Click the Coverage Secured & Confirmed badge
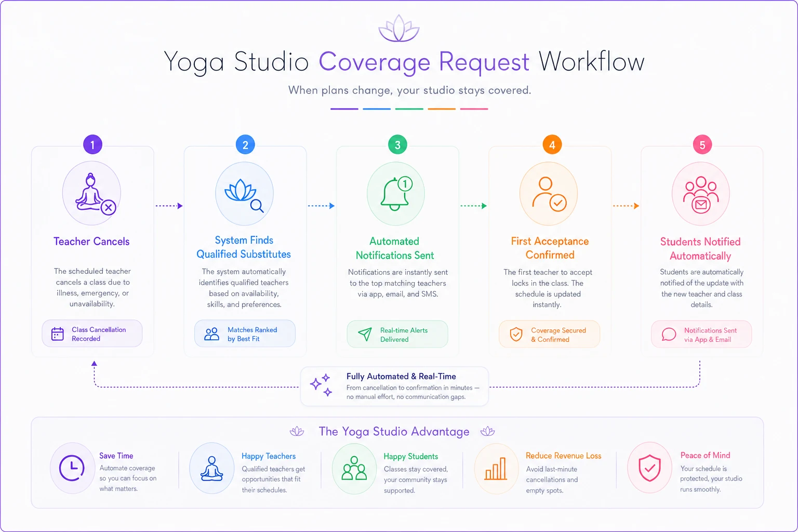This screenshot has width=798, height=532. [x=549, y=334]
